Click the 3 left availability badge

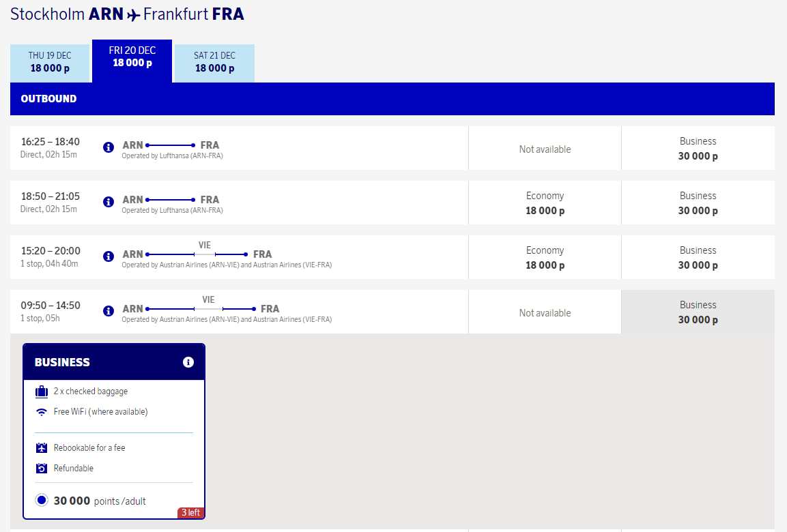tap(190, 512)
